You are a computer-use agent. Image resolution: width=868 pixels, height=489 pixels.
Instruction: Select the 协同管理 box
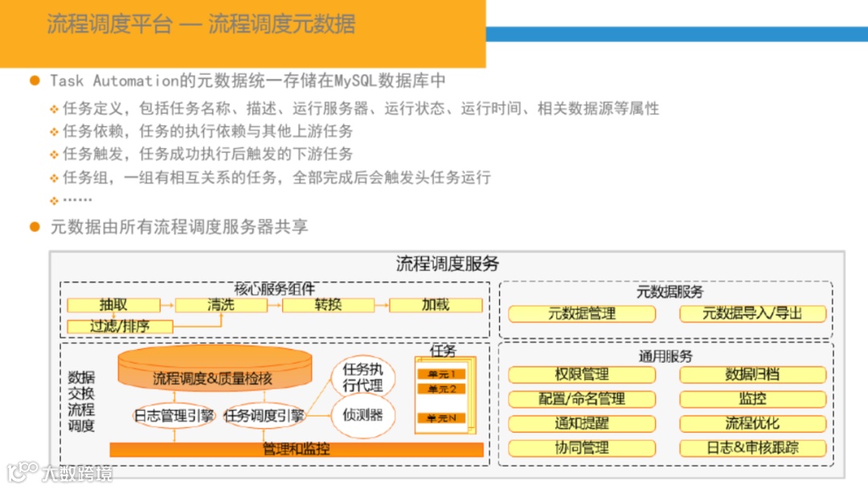582,448
